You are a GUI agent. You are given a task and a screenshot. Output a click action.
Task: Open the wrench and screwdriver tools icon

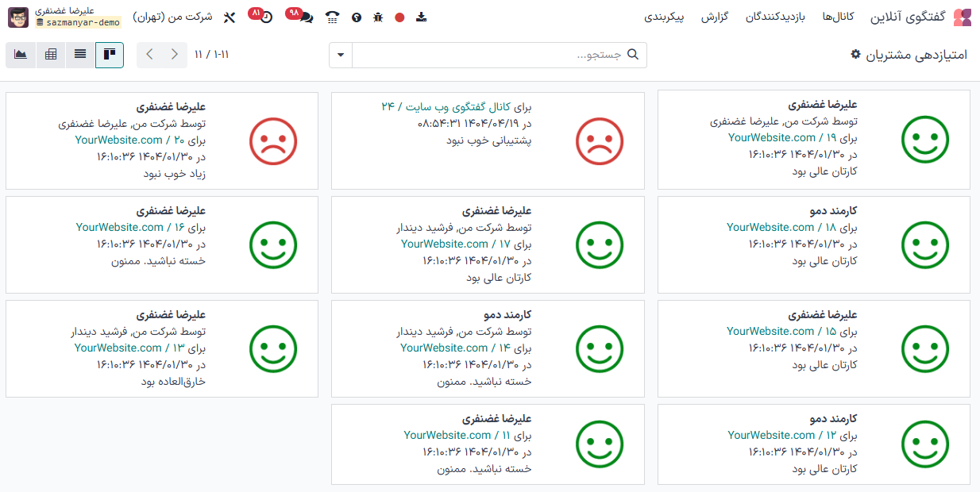230,17
